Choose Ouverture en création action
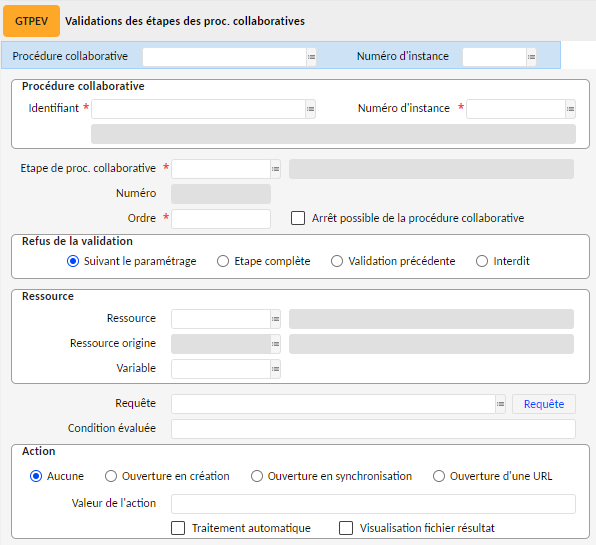 coord(111,476)
